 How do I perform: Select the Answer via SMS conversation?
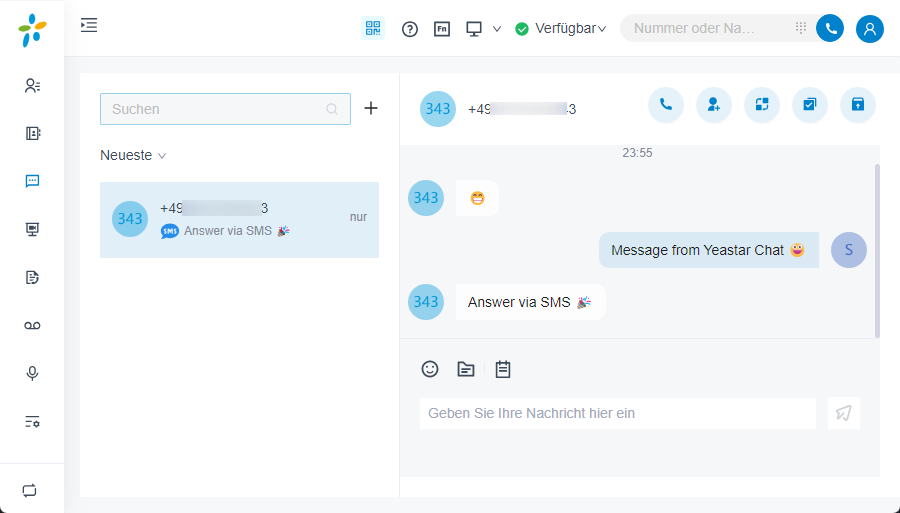click(x=239, y=220)
